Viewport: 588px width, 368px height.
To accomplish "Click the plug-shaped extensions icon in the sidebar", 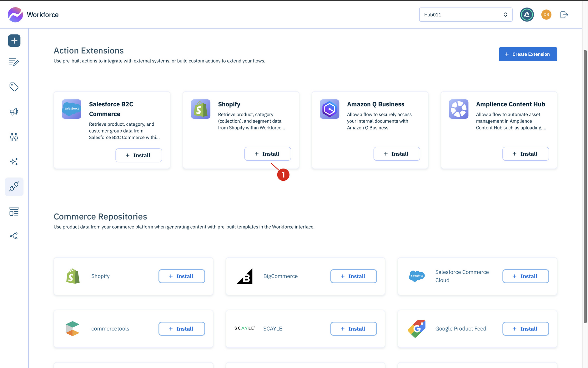I will (14, 187).
